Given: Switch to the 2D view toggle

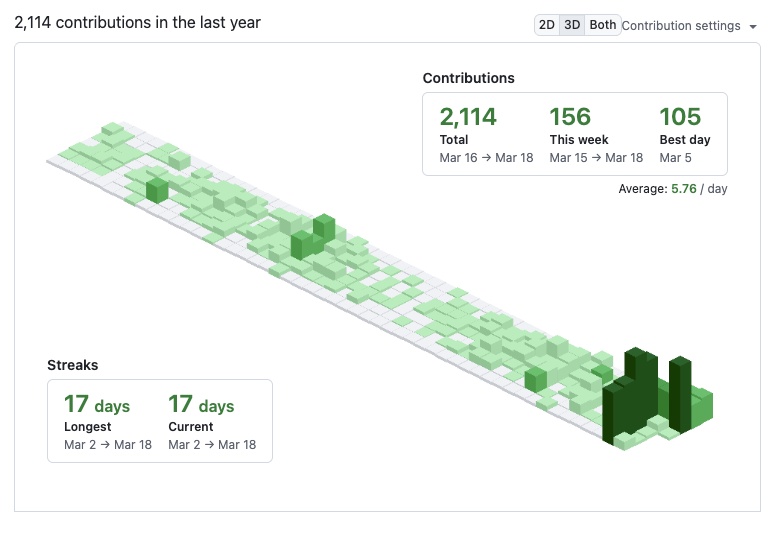Looking at the screenshot, I should pos(546,25).
